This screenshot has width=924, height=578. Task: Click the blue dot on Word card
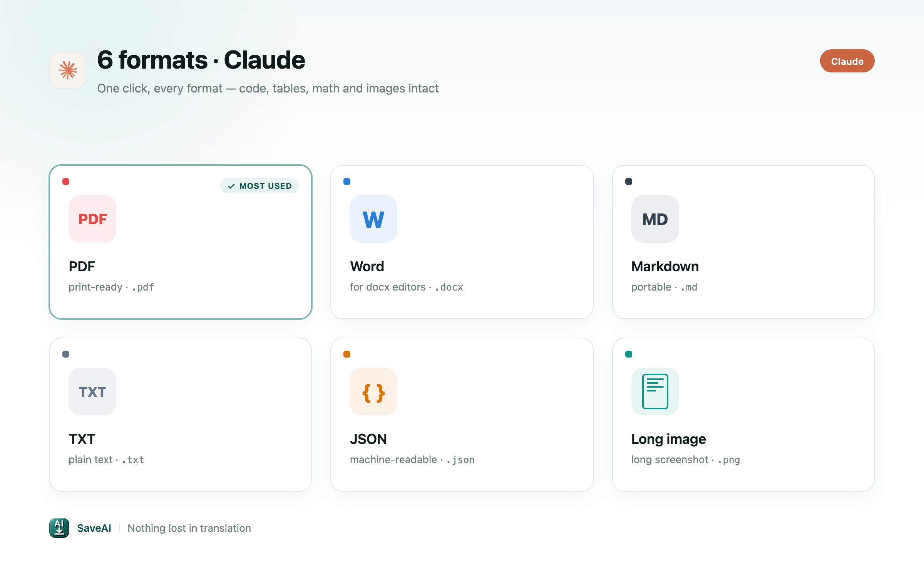pos(347,181)
